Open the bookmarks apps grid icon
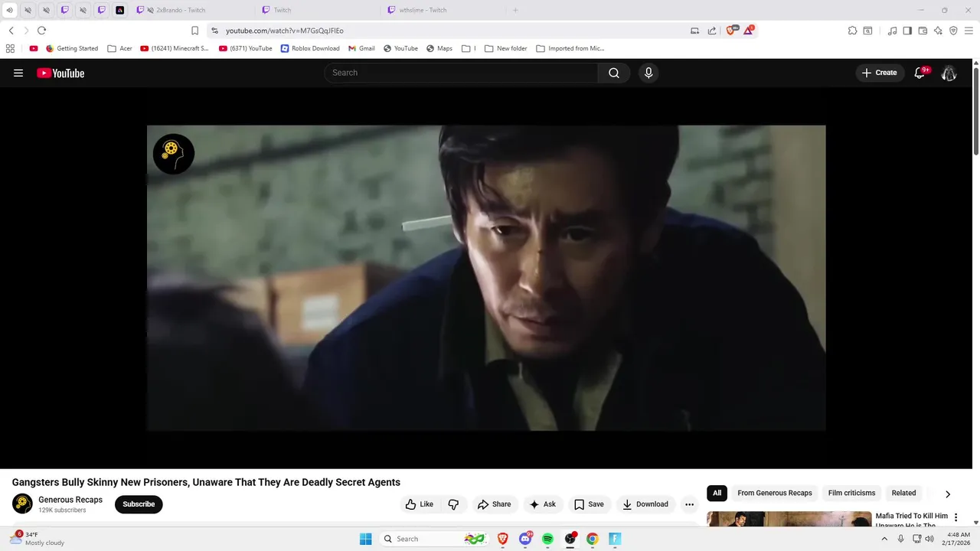 tap(10, 48)
